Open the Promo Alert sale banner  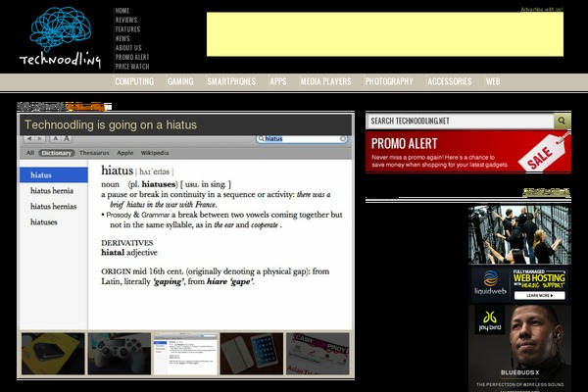tap(468, 152)
